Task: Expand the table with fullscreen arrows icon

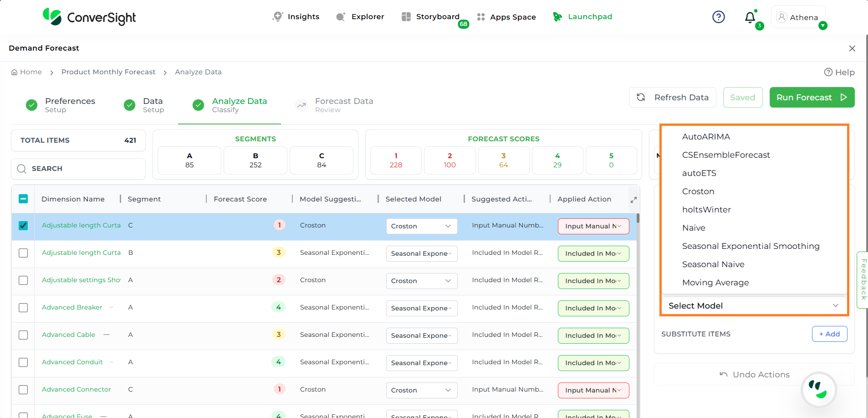Action: 633,200
